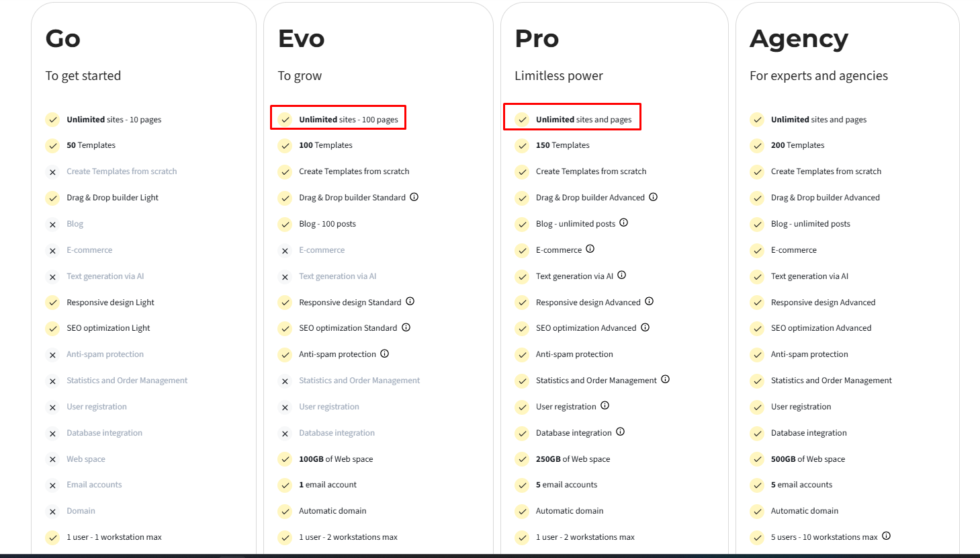Open info icon beside Pro Blog unlimited posts
This screenshot has height=558, width=980.
623,223
